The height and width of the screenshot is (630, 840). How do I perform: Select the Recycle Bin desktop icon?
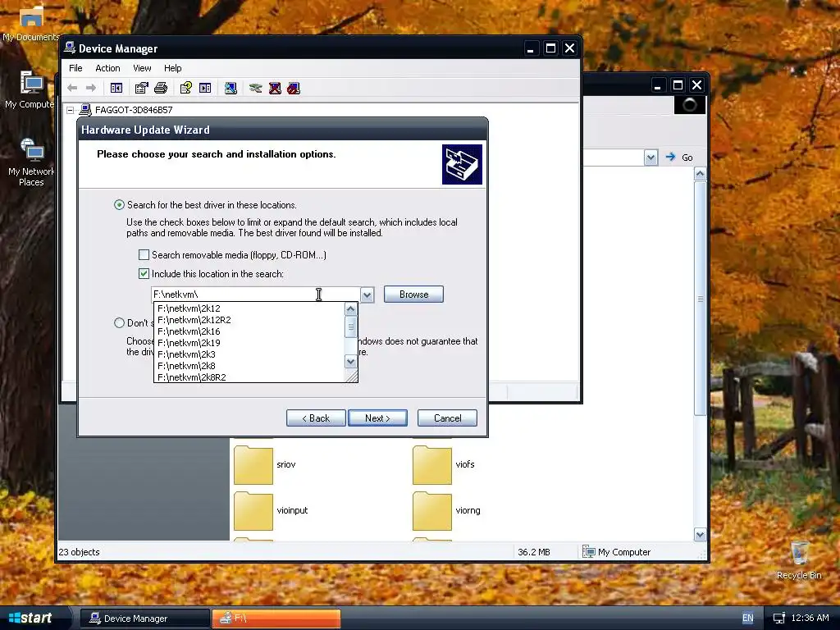[799, 559]
